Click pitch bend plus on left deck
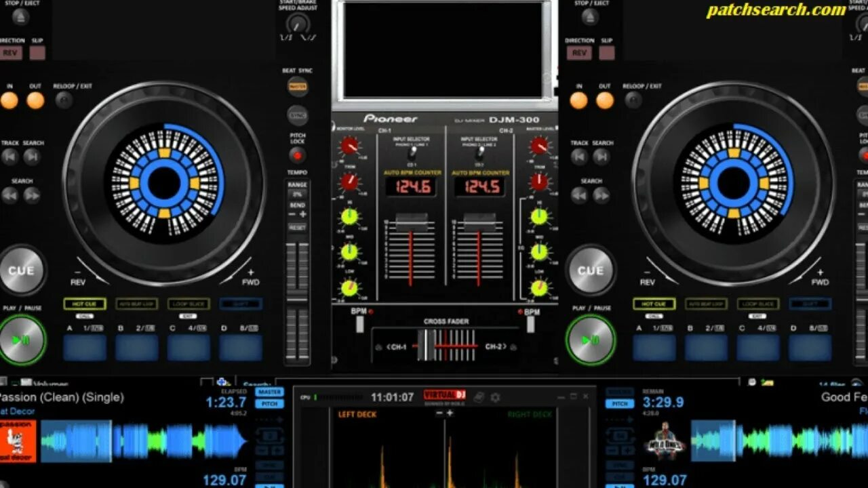Viewport: 868px width, 488px height. pos(302,214)
